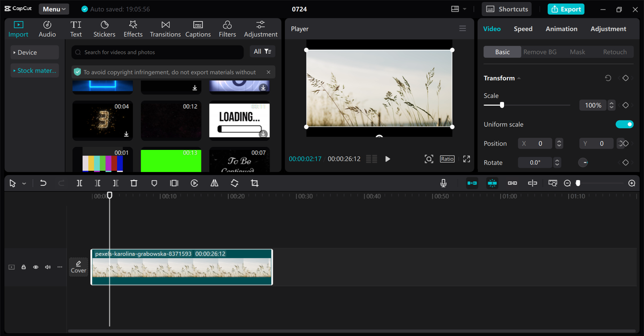Viewport: 644px width, 336px height.
Task: Open the Effects tab
Action: [x=133, y=29]
